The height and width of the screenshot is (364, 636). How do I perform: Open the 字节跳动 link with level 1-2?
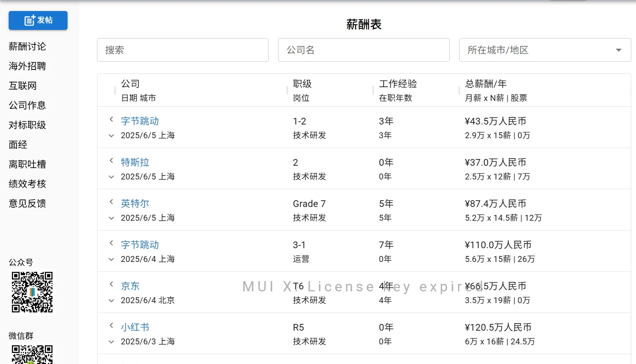[x=140, y=121]
